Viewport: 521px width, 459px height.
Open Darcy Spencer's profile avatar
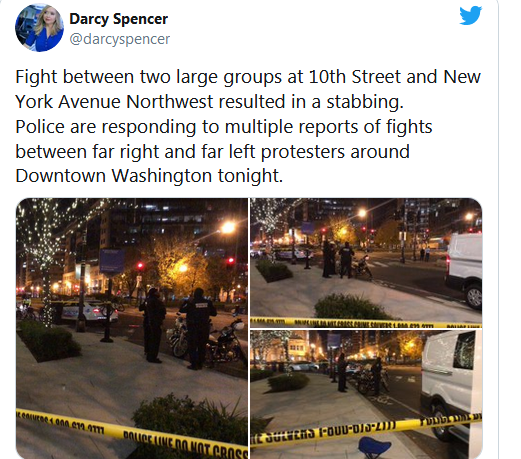(39, 28)
